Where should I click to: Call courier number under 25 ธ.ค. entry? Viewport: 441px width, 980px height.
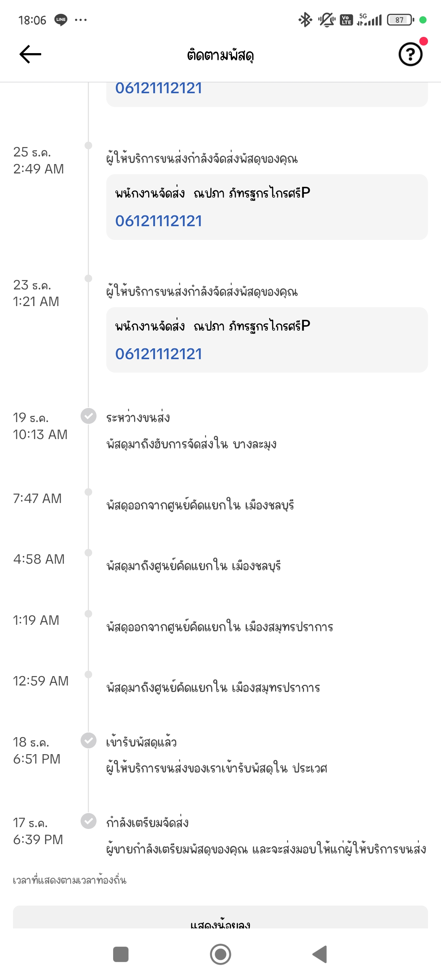(x=159, y=221)
